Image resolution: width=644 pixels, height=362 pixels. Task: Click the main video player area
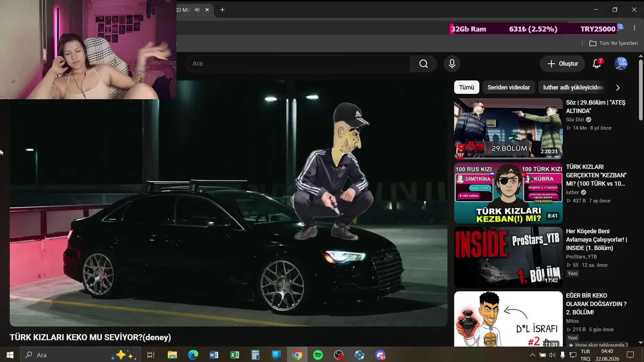228,204
